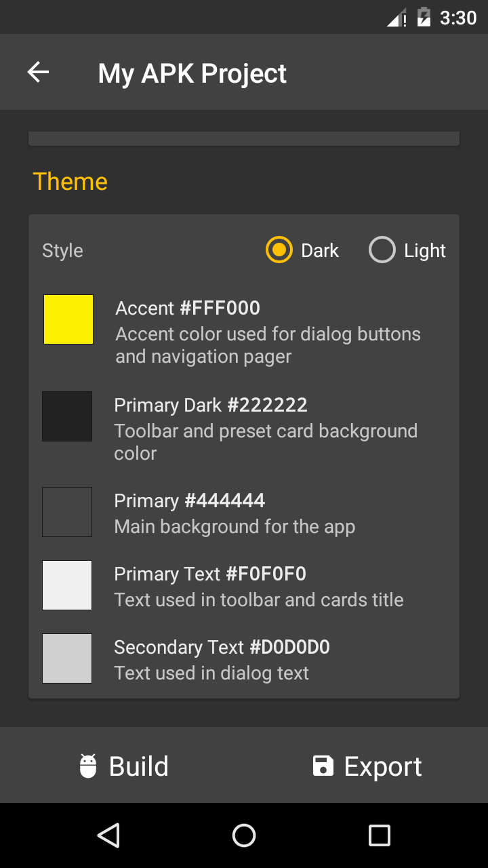This screenshot has width=488, height=868.
Task: Tap the Export button label
Action: click(x=383, y=766)
